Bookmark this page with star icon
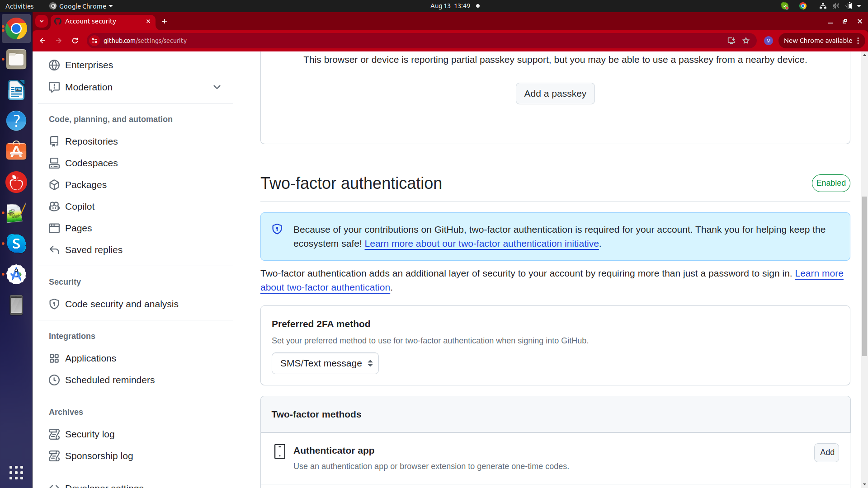 point(746,41)
